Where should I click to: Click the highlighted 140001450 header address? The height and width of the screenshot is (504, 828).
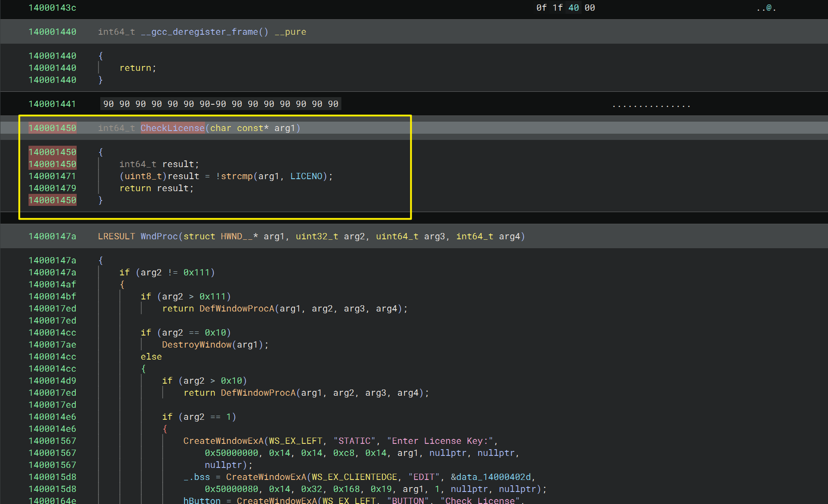click(52, 128)
